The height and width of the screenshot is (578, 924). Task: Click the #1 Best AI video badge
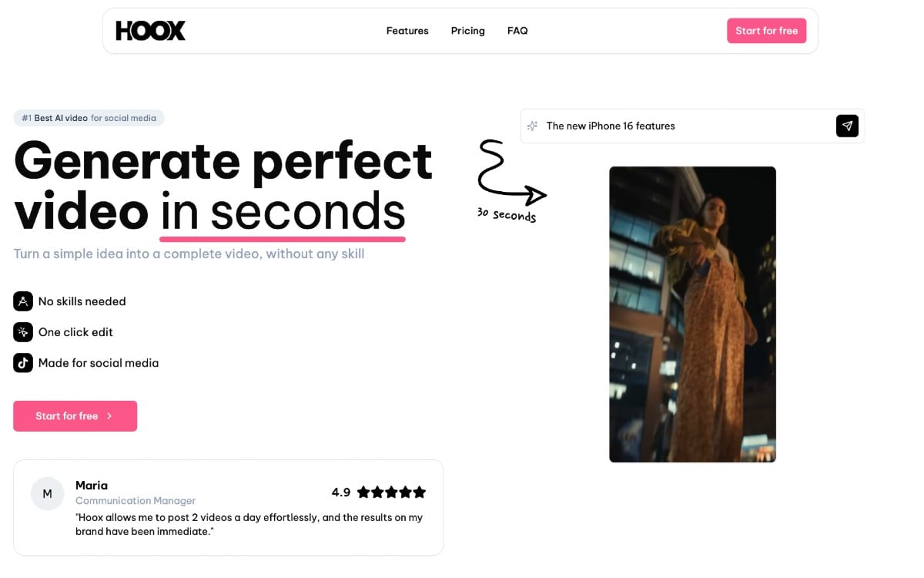(x=89, y=118)
